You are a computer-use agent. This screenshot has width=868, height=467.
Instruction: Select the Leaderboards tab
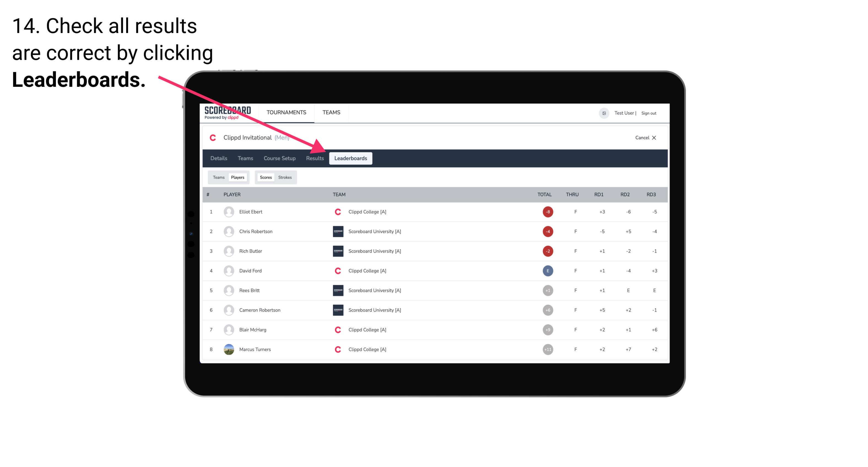(351, 158)
